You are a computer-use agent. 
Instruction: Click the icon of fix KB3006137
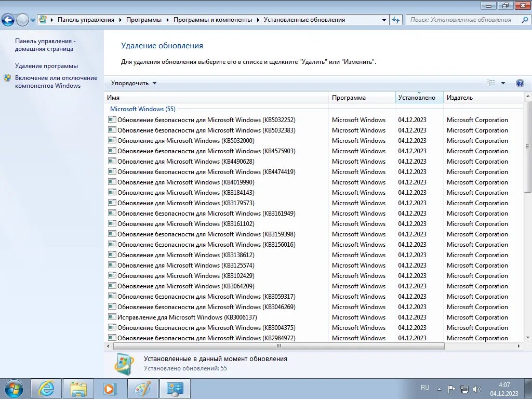click(112, 316)
